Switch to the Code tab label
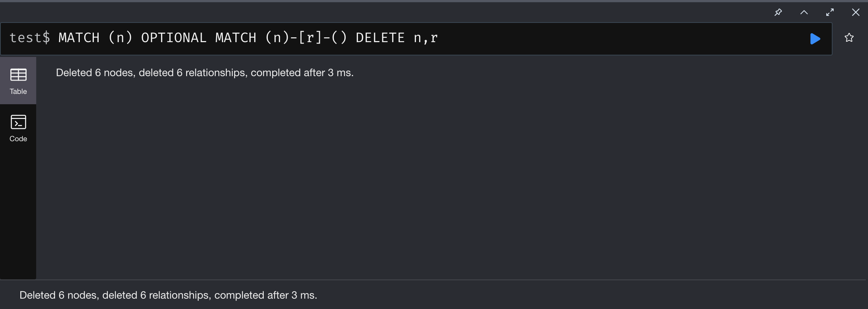The width and height of the screenshot is (868, 309). tap(18, 139)
